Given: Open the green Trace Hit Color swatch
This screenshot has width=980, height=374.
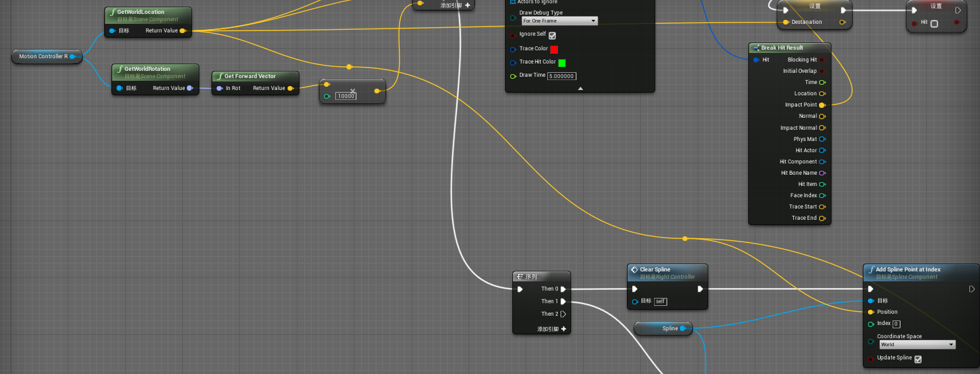Looking at the screenshot, I should point(561,63).
